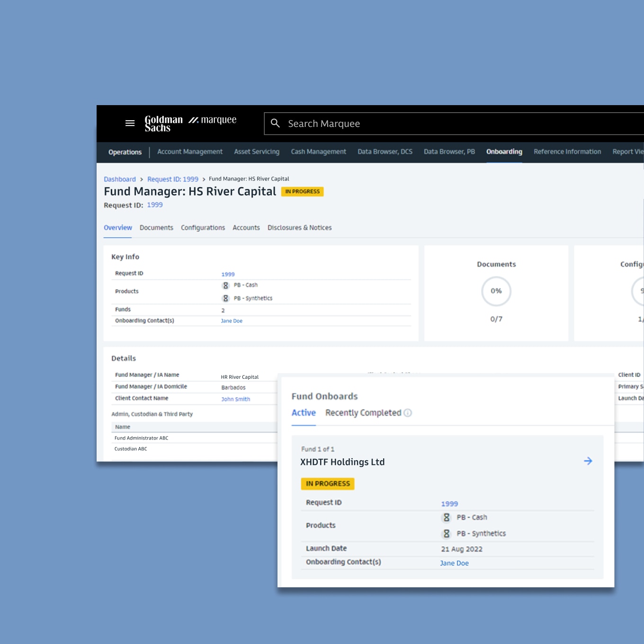
Task: Select Data Browser, DCS
Action: pos(385,152)
